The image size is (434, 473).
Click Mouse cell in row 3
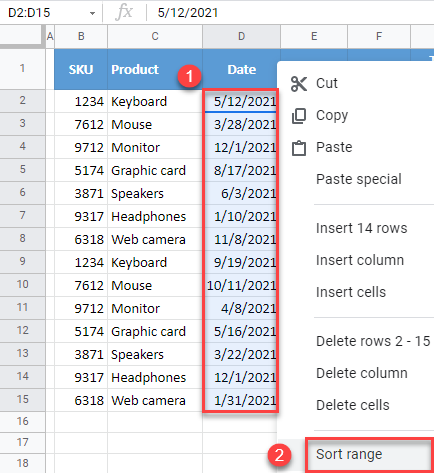(155, 124)
